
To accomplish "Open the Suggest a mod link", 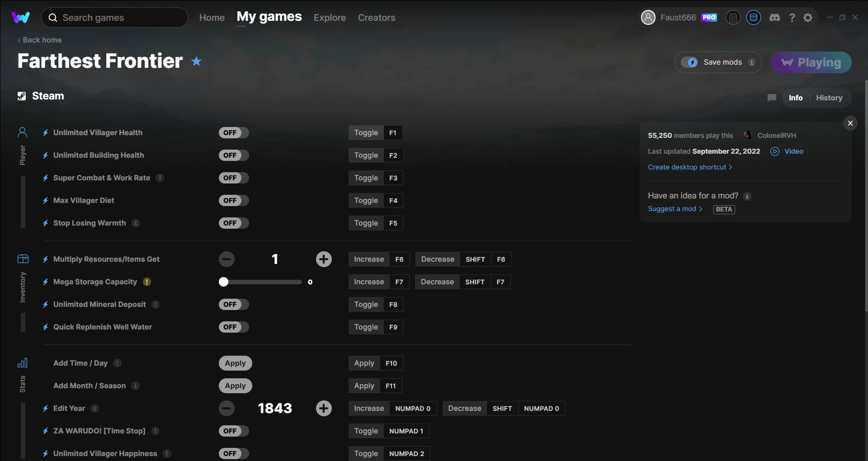I will point(675,209).
